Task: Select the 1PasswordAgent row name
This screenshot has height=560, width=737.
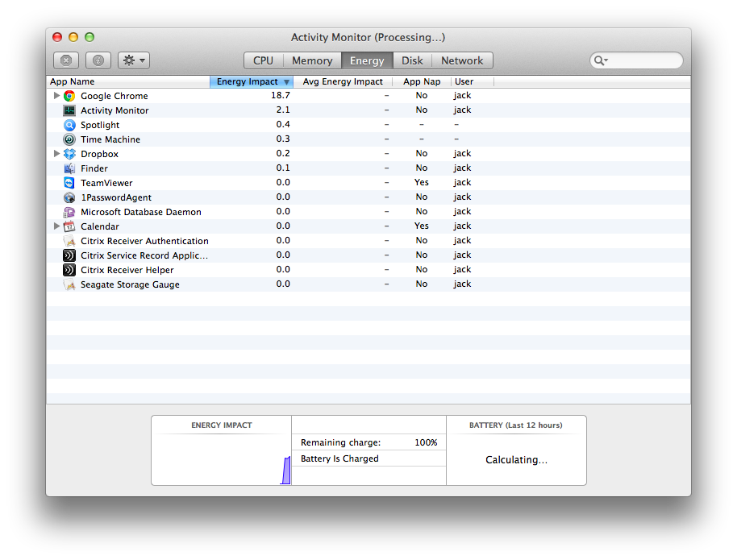Action: [116, 197]
